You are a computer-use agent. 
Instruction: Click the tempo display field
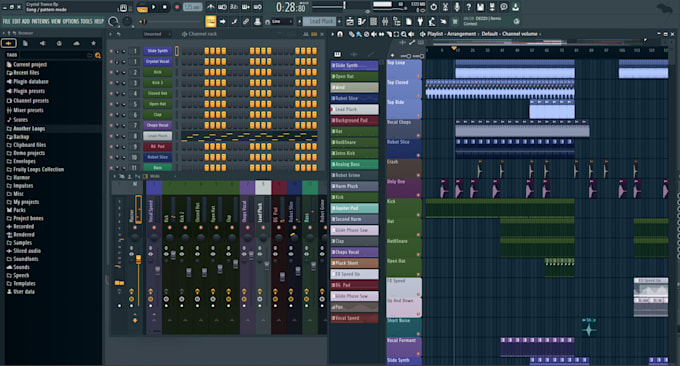(x=193, y=7)
